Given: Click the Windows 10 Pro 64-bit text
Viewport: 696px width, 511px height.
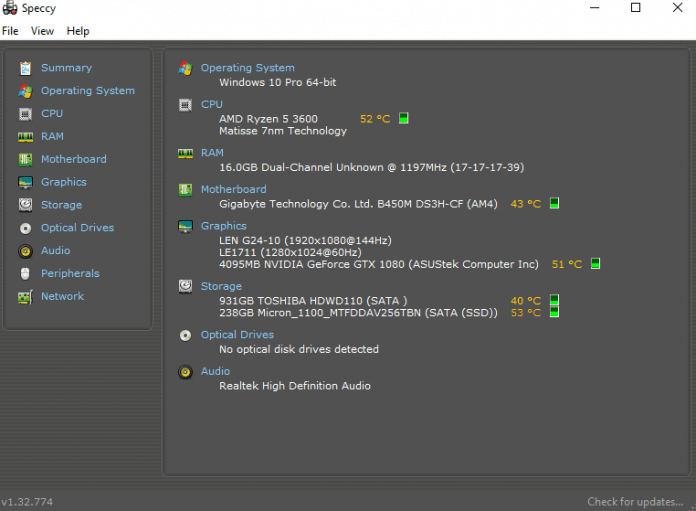Looking at the screenshot, I should click(277, 83).
